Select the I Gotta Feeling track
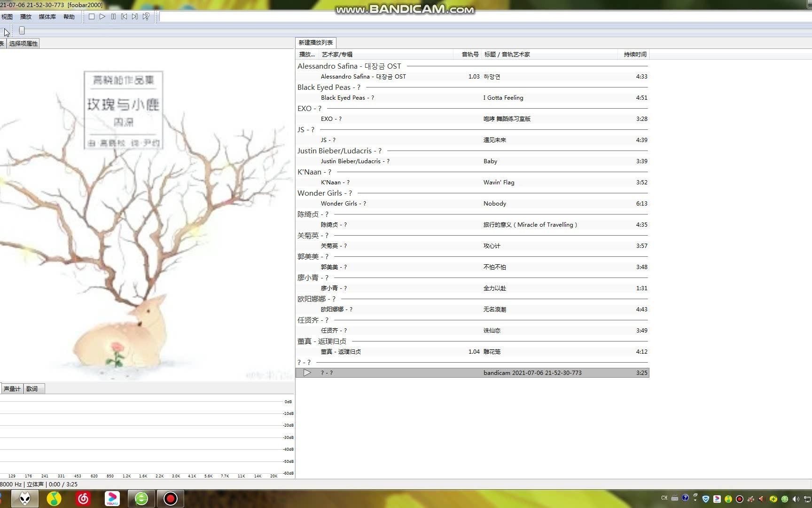Viewport: 812px width, 508px height. [472, 97]
